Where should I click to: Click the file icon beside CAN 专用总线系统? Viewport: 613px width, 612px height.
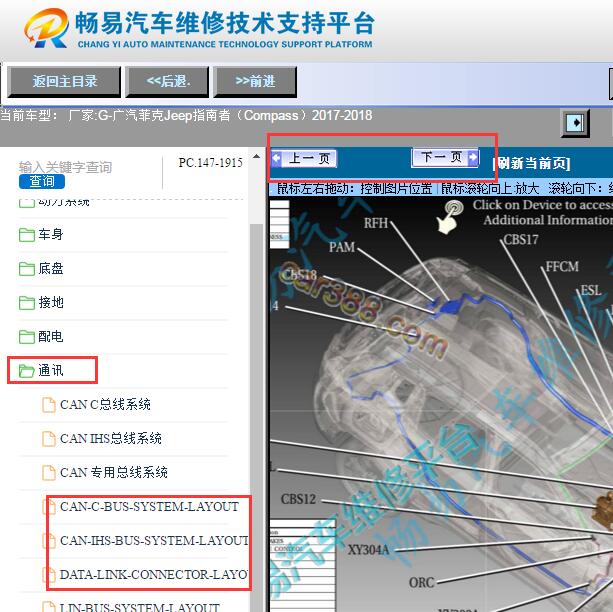[x=49, y=473]
